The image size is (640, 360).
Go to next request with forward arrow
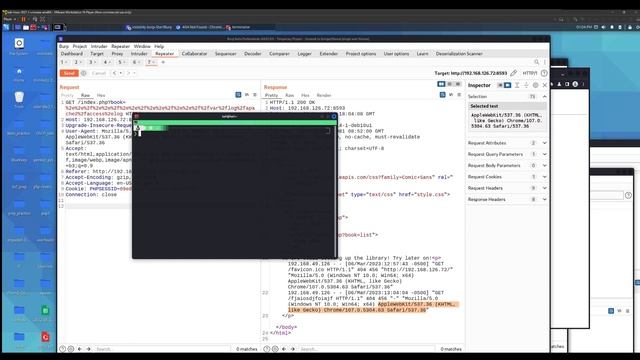tap(128, 73)
